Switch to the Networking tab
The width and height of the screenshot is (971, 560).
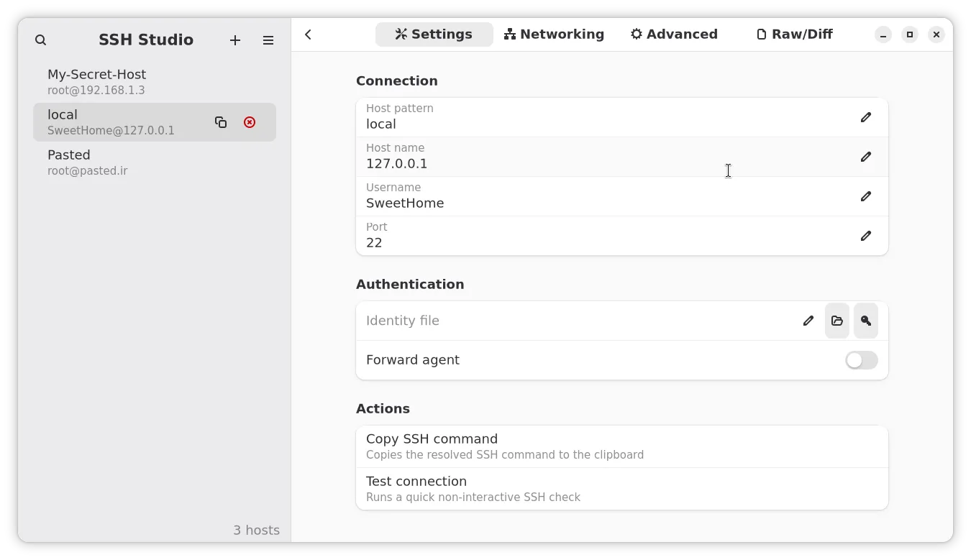click(554, 35)
